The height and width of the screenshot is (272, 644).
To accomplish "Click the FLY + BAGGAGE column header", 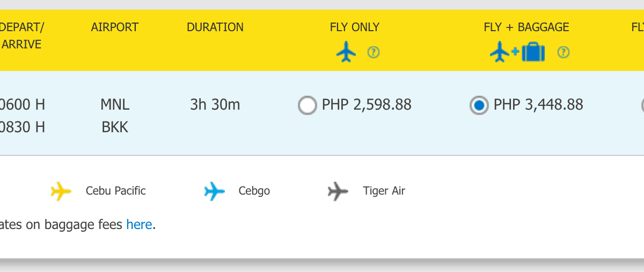I will tap(526, 27).
